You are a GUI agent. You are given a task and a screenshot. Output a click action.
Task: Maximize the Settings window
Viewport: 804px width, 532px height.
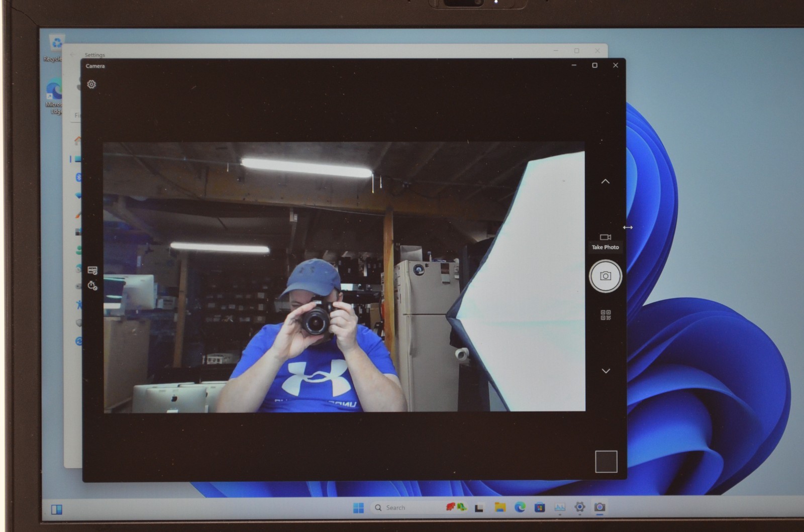coord(576,51)
